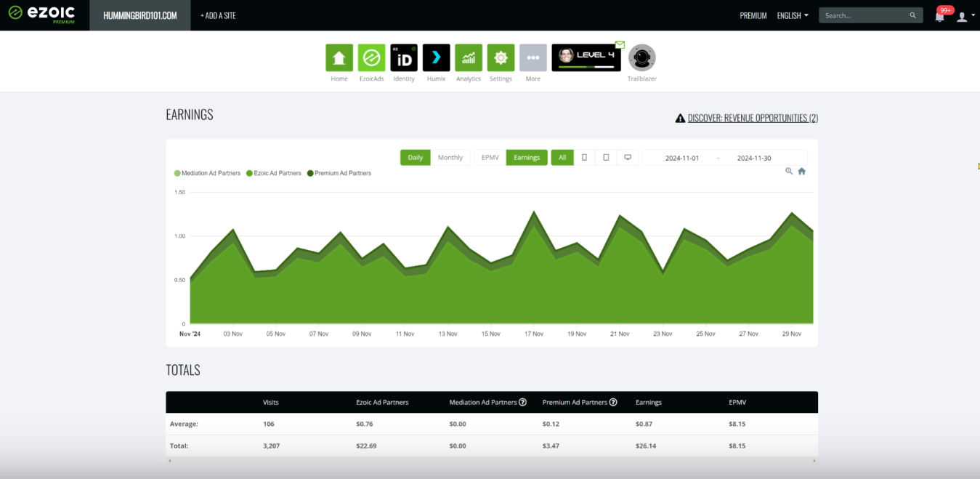Click the PREMIUM menu item
This screenshot has width=980, height=479.
point(753,15)
